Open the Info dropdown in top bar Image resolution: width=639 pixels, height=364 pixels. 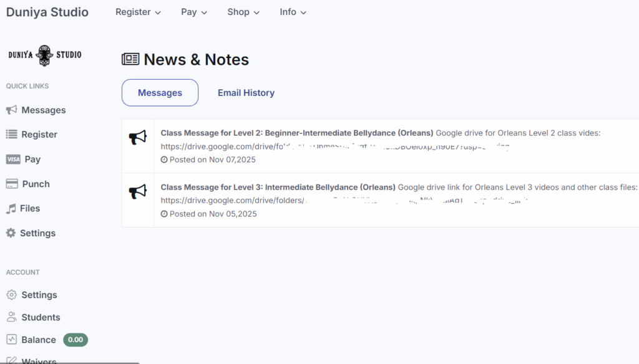293,12
